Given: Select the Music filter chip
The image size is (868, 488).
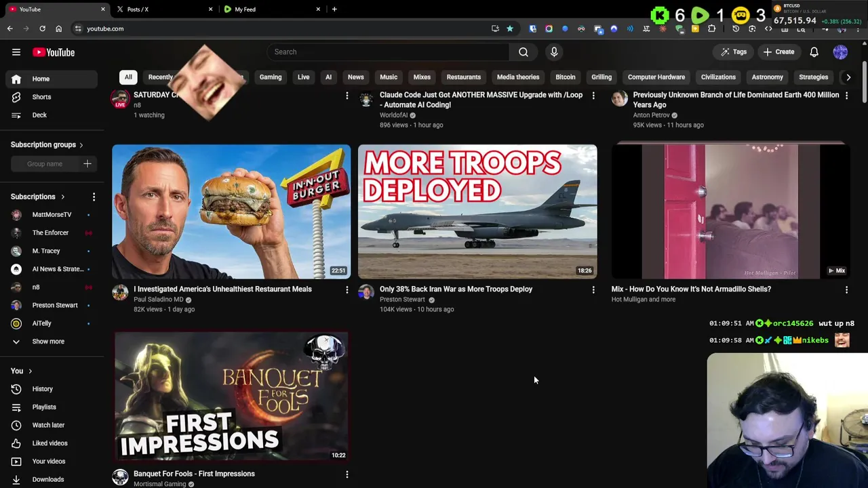Looking at the screenshot, I should 389,77.
